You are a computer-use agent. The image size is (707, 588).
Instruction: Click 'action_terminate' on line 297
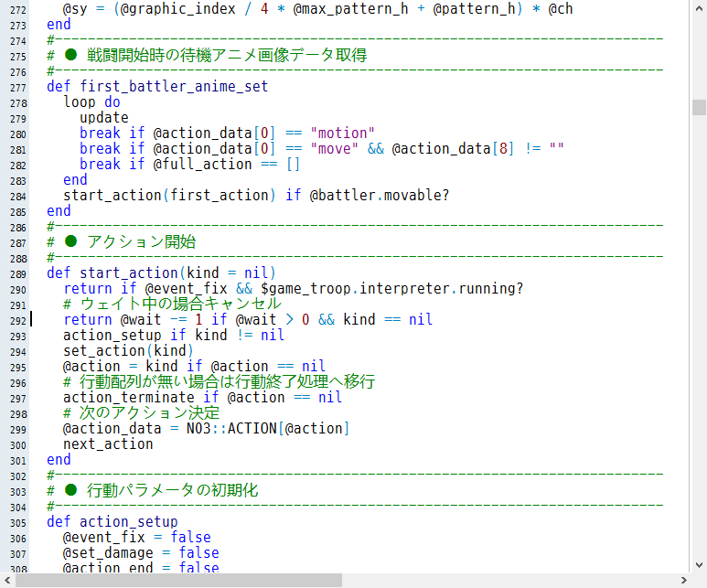click(x=129, y=397)
